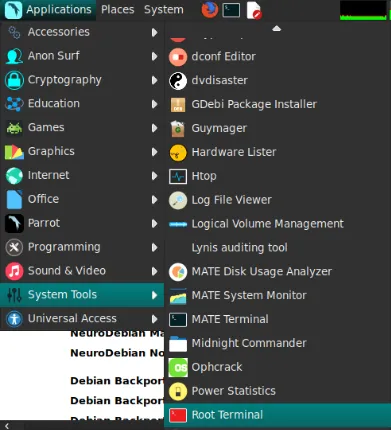Image resolution: width=391 pixels, height=430 pixels.
Task: Expand the Accessories submenu arrow
Action: coord(154,32)
